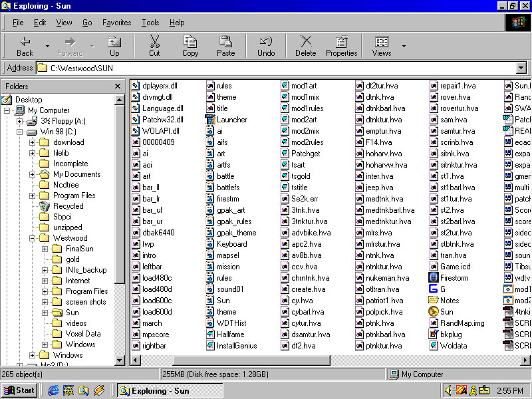Open the Edit menu
This screenshot has width=532, height=399.
pos(40,23)
